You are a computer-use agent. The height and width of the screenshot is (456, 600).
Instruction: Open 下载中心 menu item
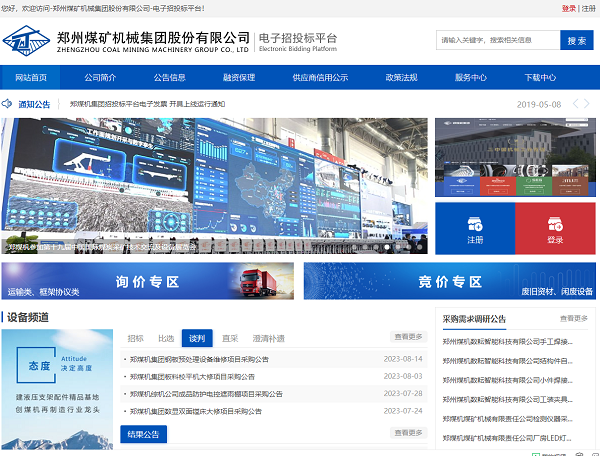540,78
